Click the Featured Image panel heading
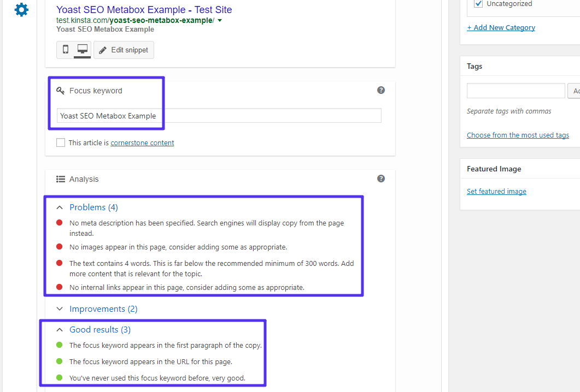580x392 pixels. coord(494,169)
